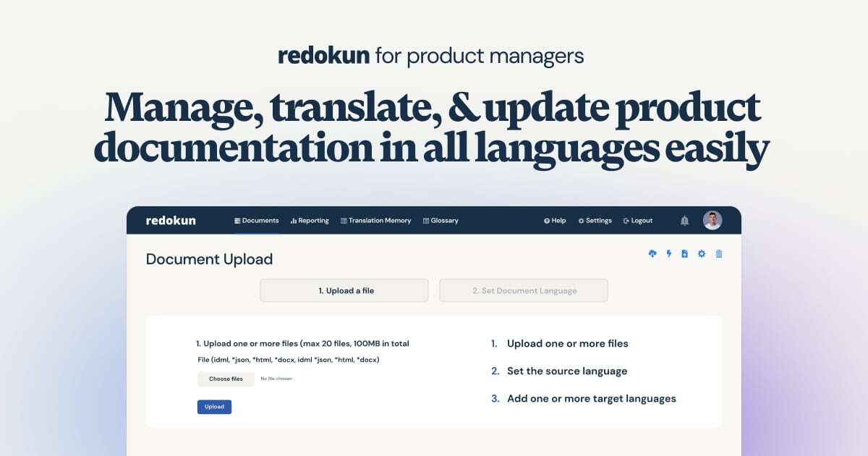Click the trash icon to delete documents

pyautogui.click(x=718, y=254)
